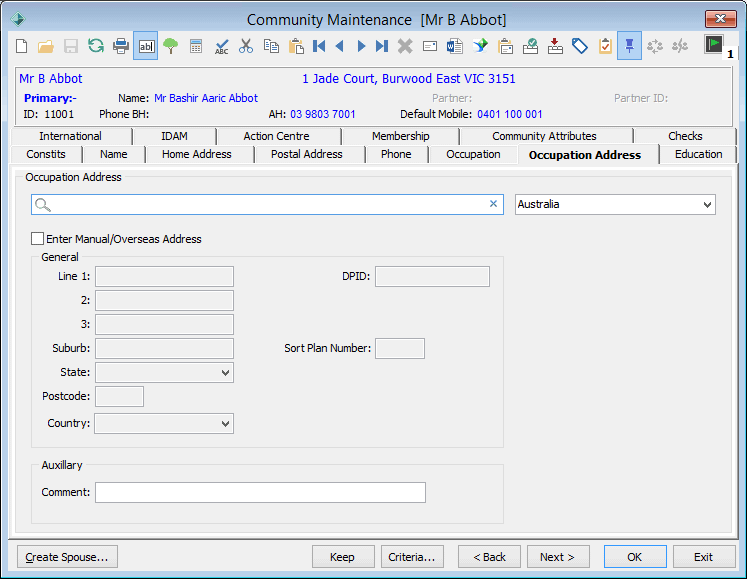Click the AH phone number 03 9803 7001

pyautogui.click(x=323, y=114)
